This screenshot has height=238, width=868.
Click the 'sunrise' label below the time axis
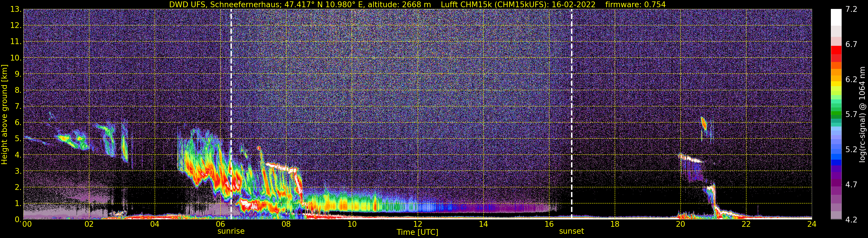pyautogui.click(x=231, y=231)
